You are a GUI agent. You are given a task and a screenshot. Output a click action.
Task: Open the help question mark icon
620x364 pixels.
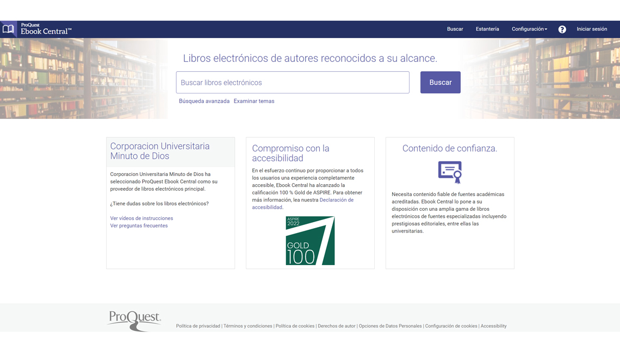562,29
